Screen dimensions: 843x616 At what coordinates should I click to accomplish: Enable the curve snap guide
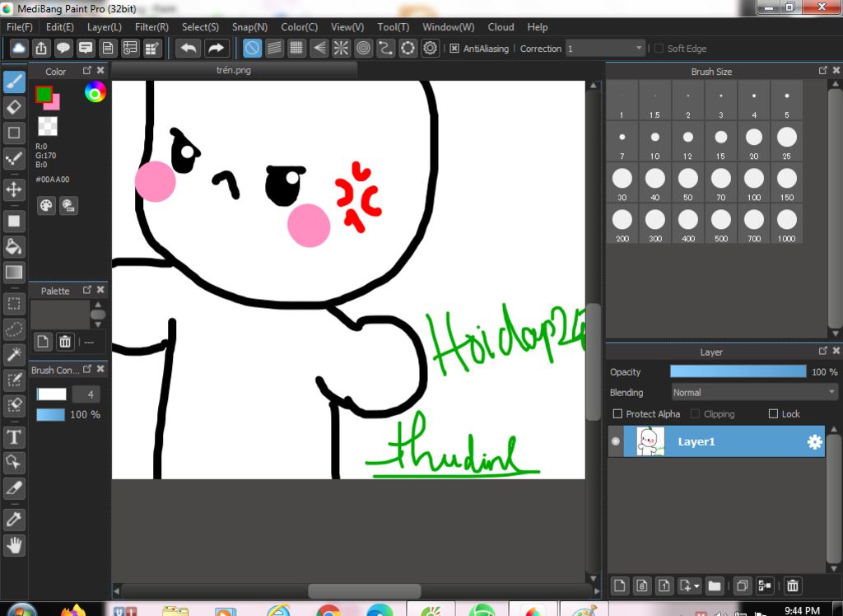pyautogui.click(x=385, y=49)
